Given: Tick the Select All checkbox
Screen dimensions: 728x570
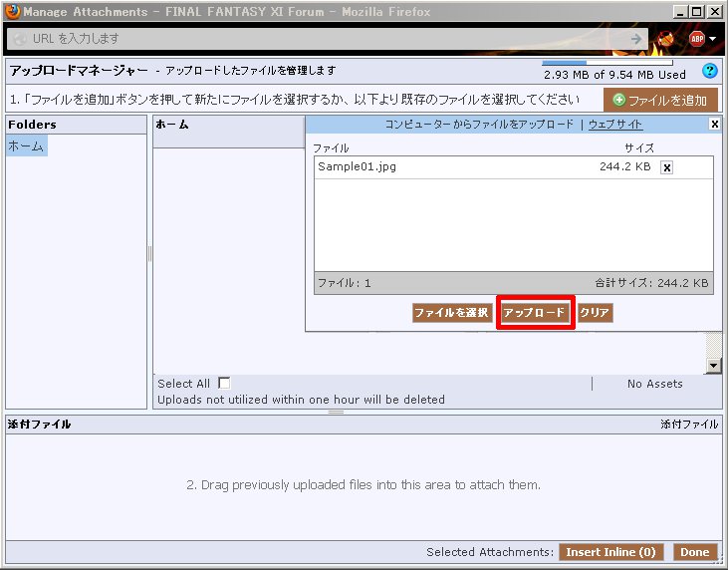Looking at the screenshot, I should pos(224,383).
